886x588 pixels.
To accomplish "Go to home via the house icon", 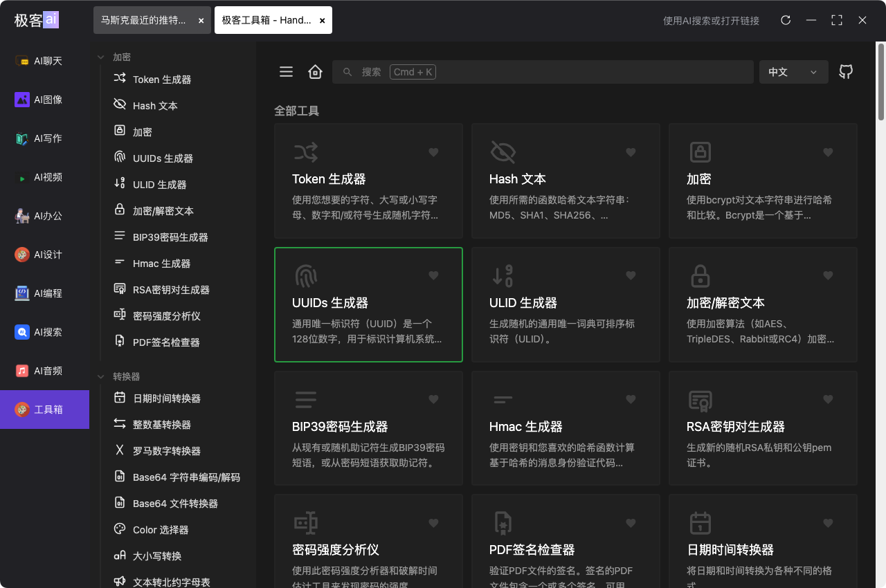I will [x=316, y=72].
